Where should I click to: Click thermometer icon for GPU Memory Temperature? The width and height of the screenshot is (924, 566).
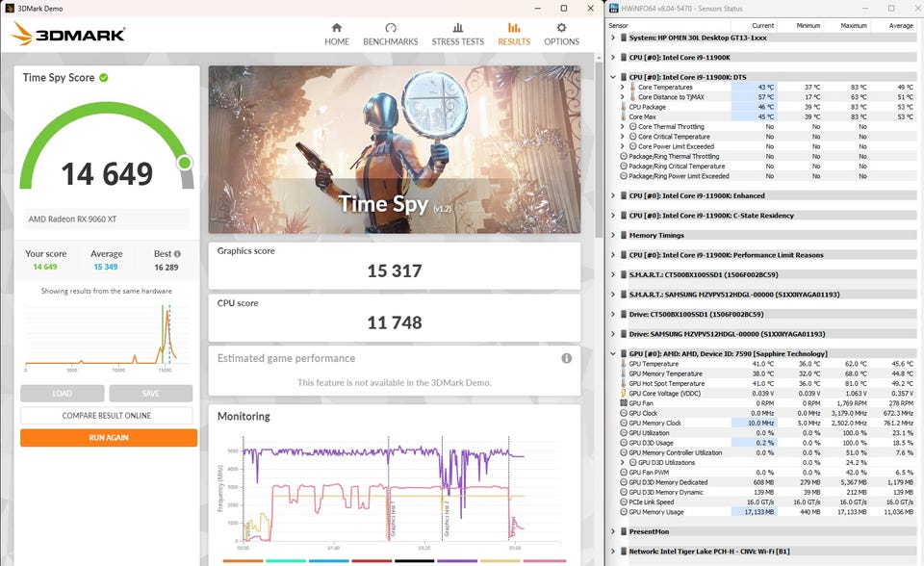tap(624, 373)
